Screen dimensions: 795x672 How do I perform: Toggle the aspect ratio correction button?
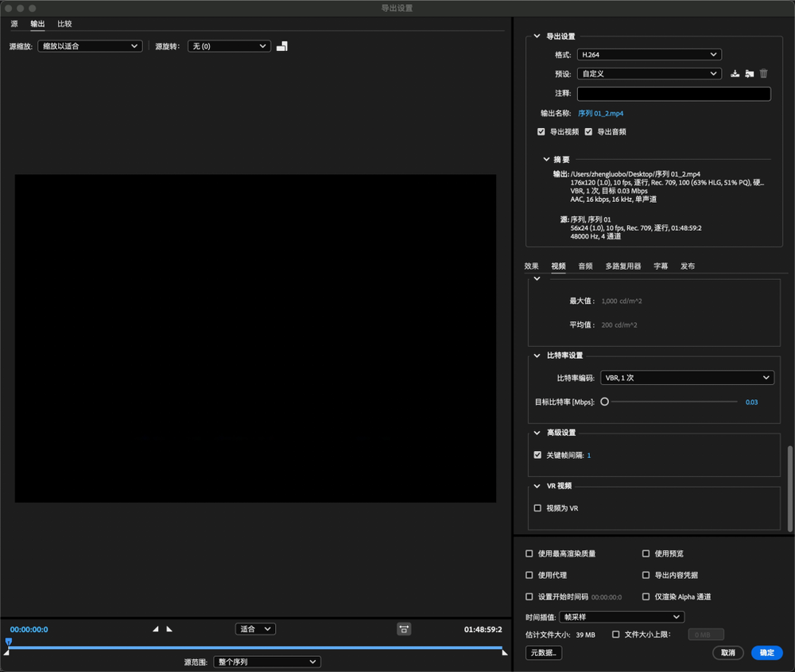point(404,629)
